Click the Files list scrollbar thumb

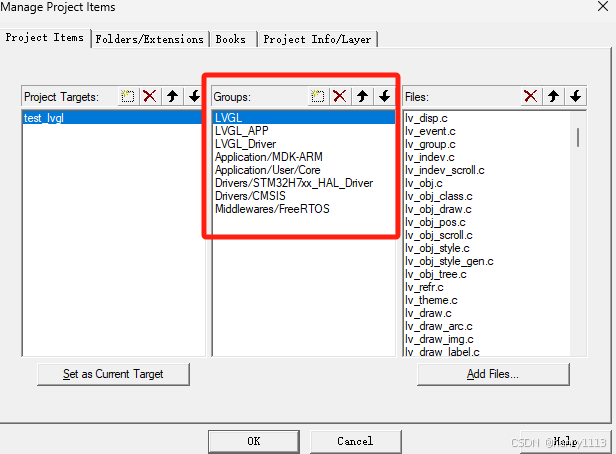tap(578, 137)
